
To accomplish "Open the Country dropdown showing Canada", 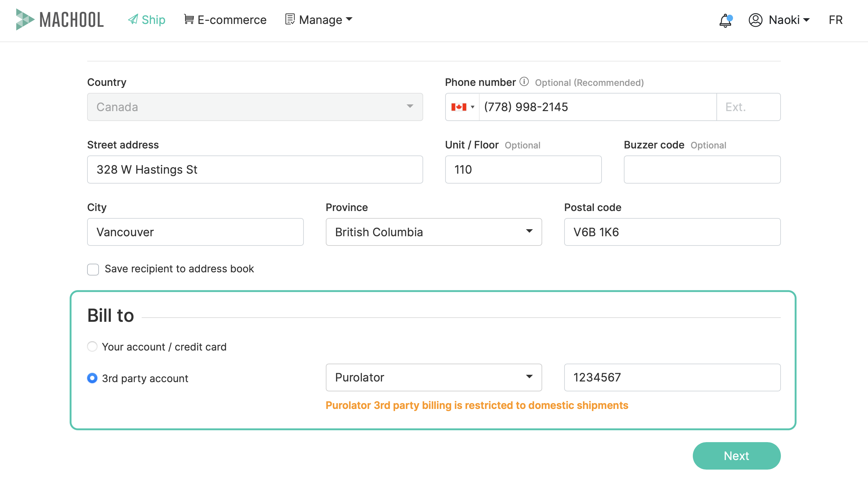I will tap(255, 107).
